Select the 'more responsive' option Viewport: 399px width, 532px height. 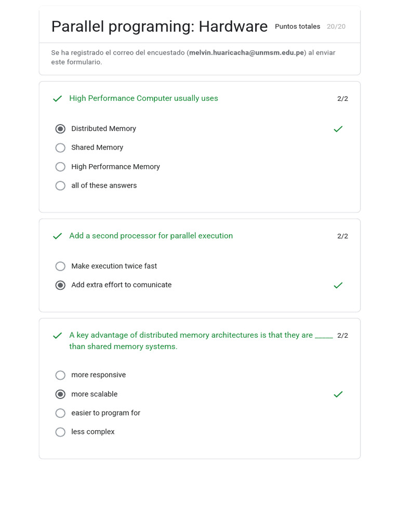click(60, 375)
